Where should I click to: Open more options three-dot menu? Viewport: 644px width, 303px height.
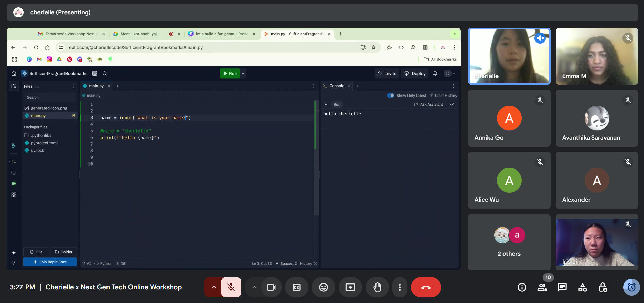400,287
